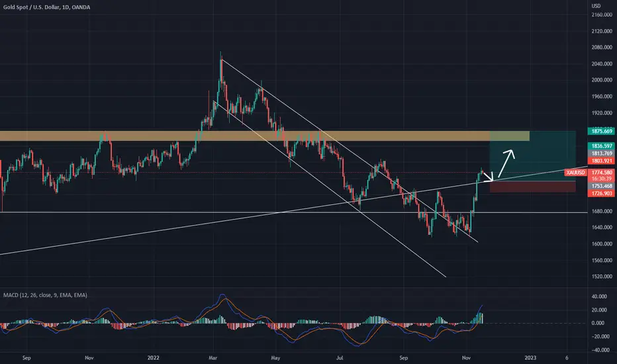Click the 1753.468 entry price label

pos(601,186)
